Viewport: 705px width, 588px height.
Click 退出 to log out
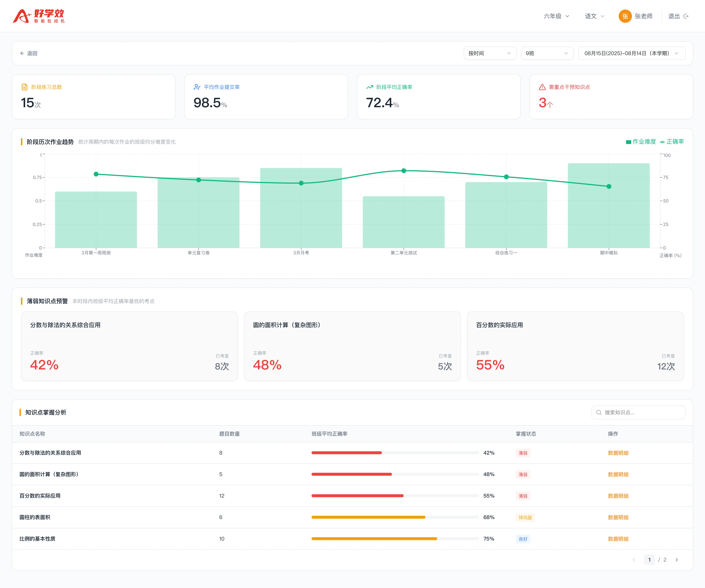point(674,16)
